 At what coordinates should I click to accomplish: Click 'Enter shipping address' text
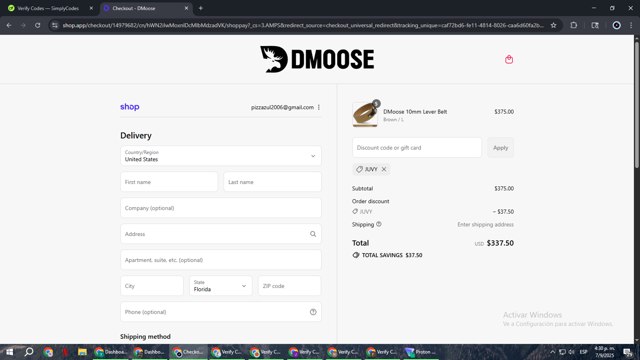(x=485, y=224)
